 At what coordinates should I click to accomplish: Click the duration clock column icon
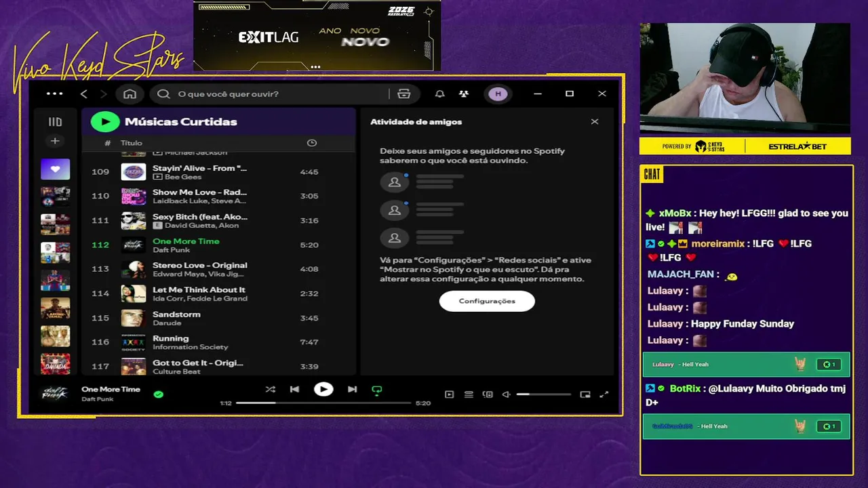pyautogui.click(x=312, y=143)
